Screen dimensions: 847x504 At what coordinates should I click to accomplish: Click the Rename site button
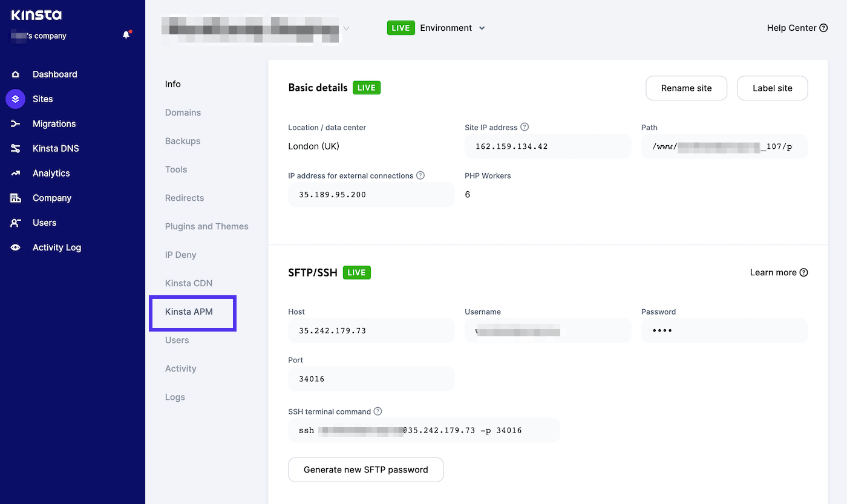pos(686,88)
